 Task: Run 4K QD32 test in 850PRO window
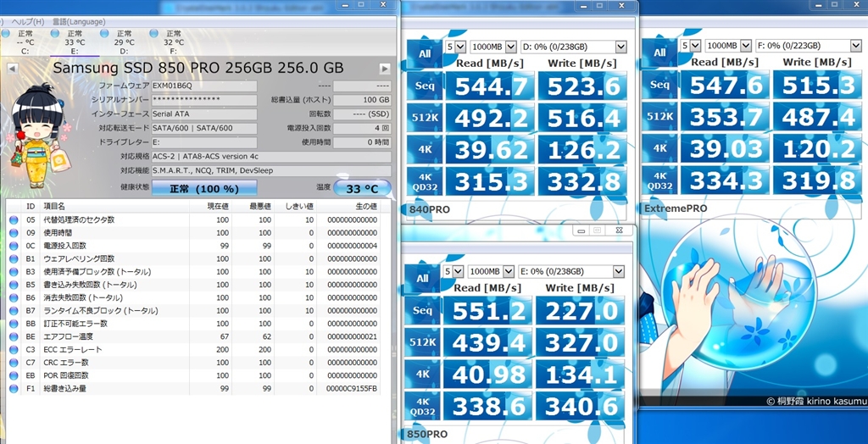click(422, 406)
